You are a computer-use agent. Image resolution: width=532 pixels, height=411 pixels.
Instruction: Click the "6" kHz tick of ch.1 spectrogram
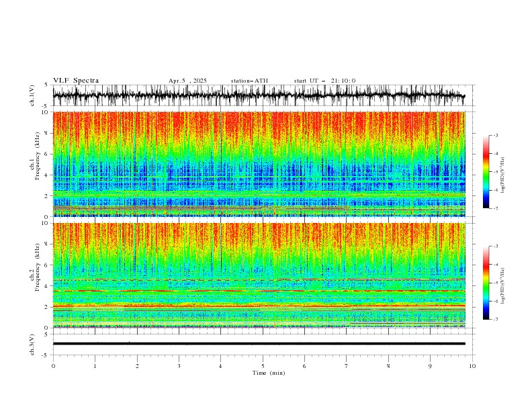(x=48, y=154)
